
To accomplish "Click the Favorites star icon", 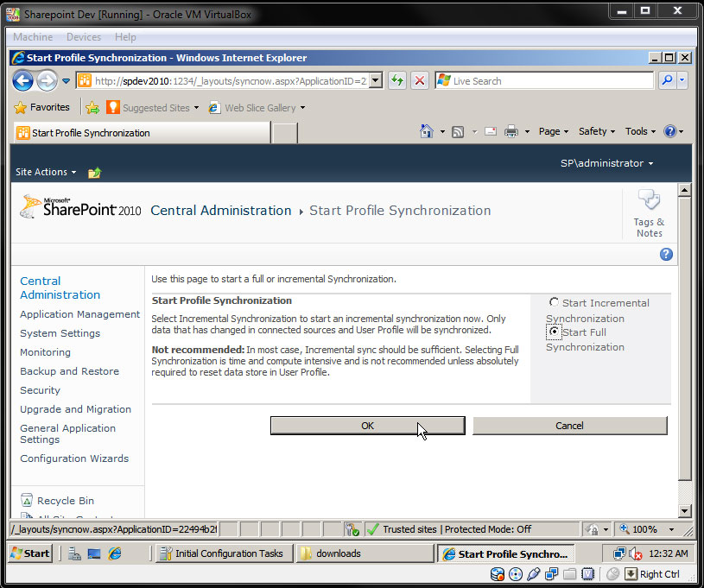I will 20,108.
